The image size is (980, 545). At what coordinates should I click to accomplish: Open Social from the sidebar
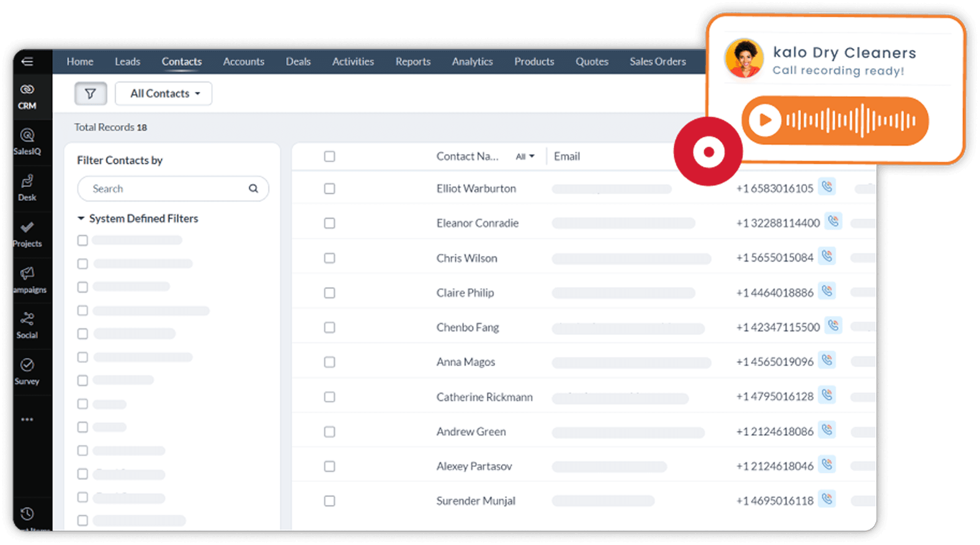[x=27, y=326]
